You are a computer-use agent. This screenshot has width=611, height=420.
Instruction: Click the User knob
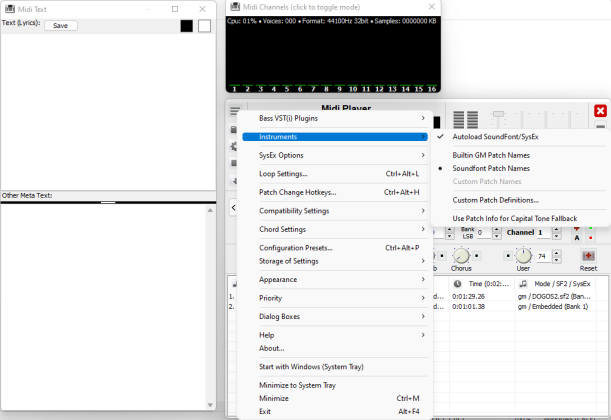click(x=523, y=256)
